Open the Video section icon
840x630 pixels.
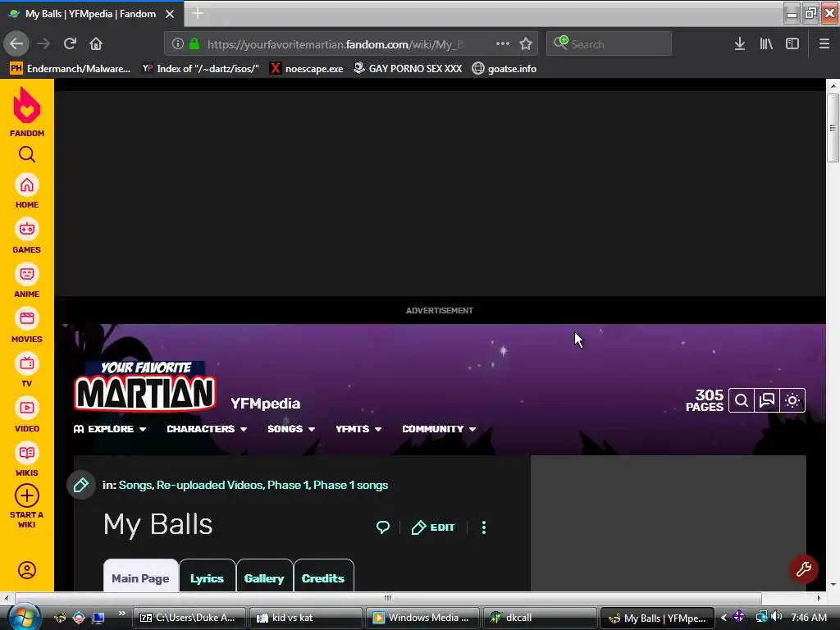[27, 409]
